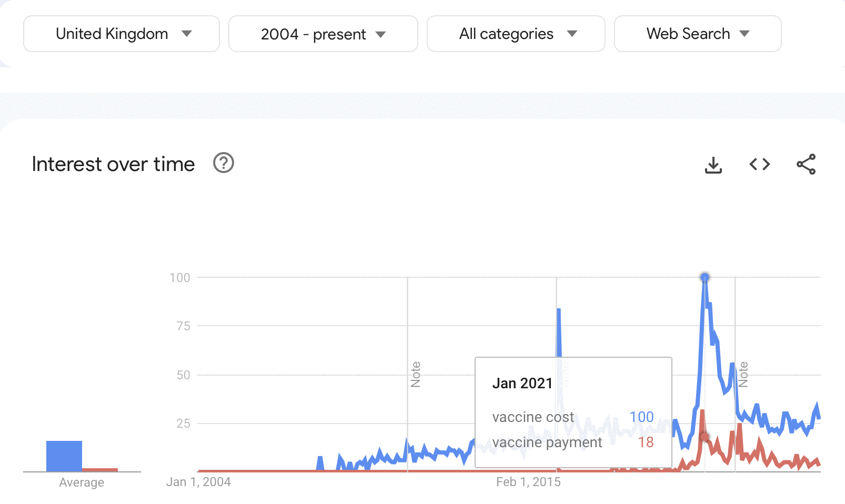Click the first Note marker on chart
The height and width of the screenshot is (504, 845).
pos(416,374)
